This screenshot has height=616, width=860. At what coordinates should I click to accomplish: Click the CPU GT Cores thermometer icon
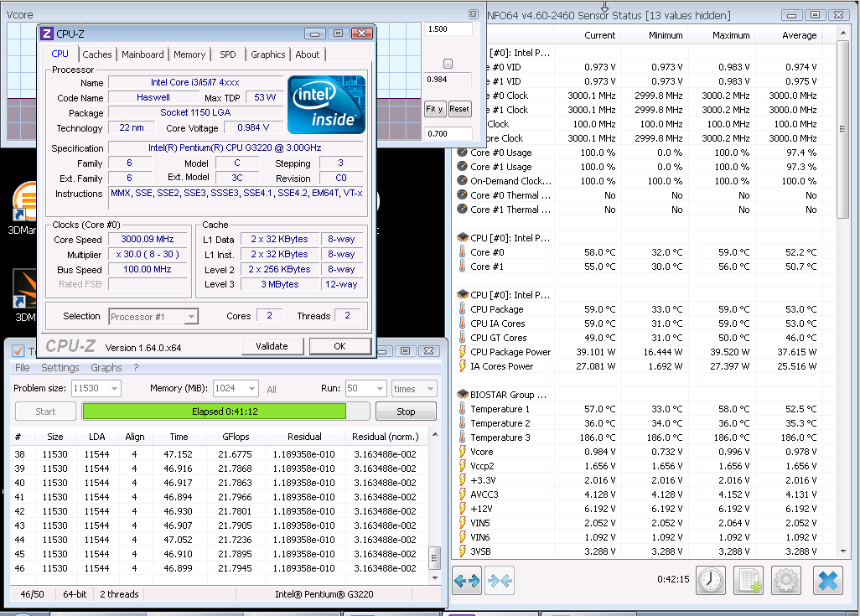pyautogui.click(x=463, y=338)
